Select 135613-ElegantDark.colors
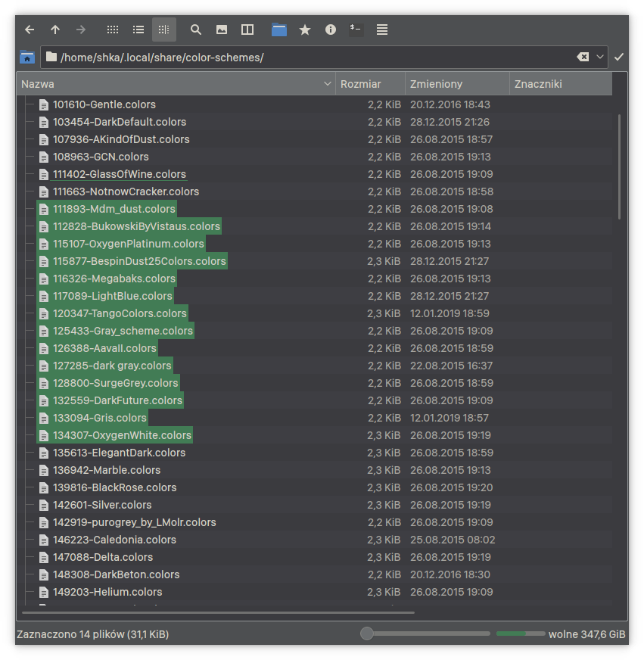The width and height of the screenshot is (644, 660). (x=119, y=453)
